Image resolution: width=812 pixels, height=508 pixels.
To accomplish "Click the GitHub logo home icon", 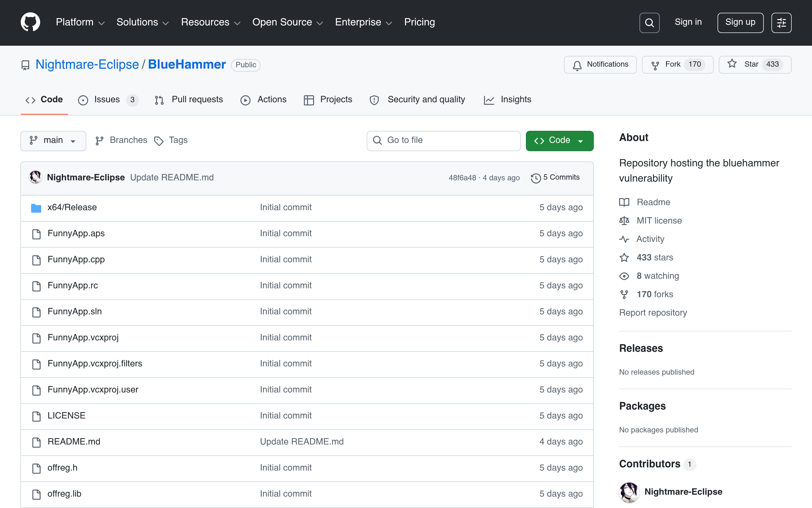I will pos(30,22).
